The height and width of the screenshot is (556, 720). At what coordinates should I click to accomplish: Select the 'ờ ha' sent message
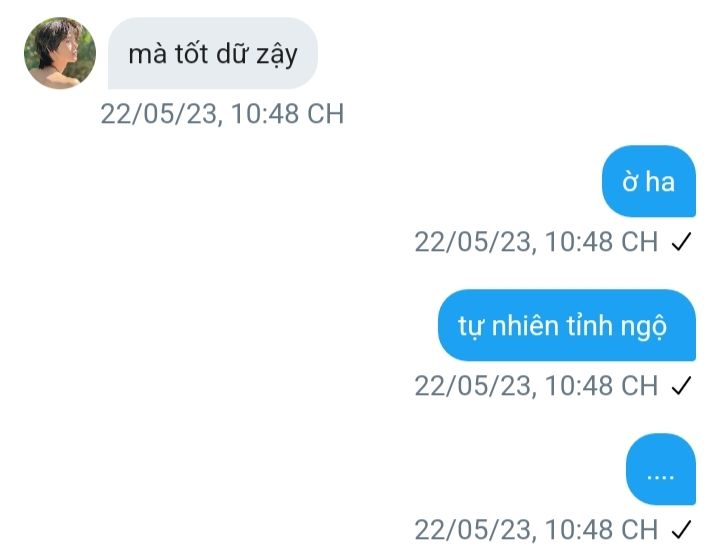pyautogui.click(x=649, y=181)
